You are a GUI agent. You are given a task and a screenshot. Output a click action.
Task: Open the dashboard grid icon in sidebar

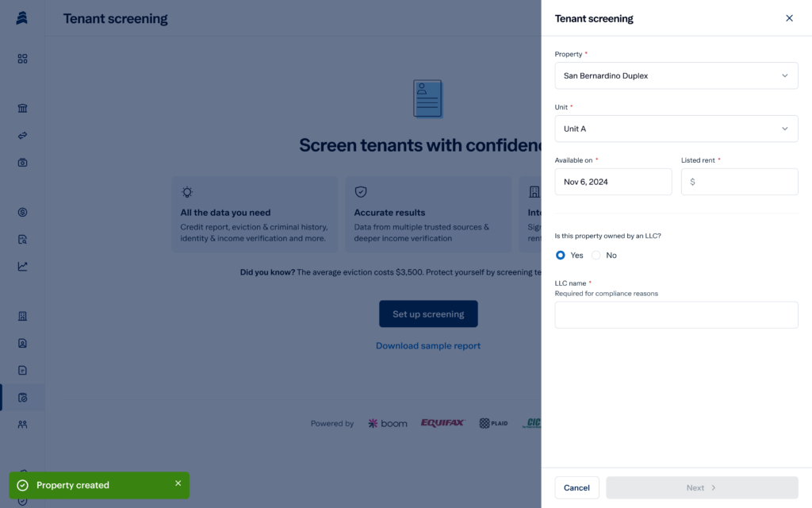point(22,59)
